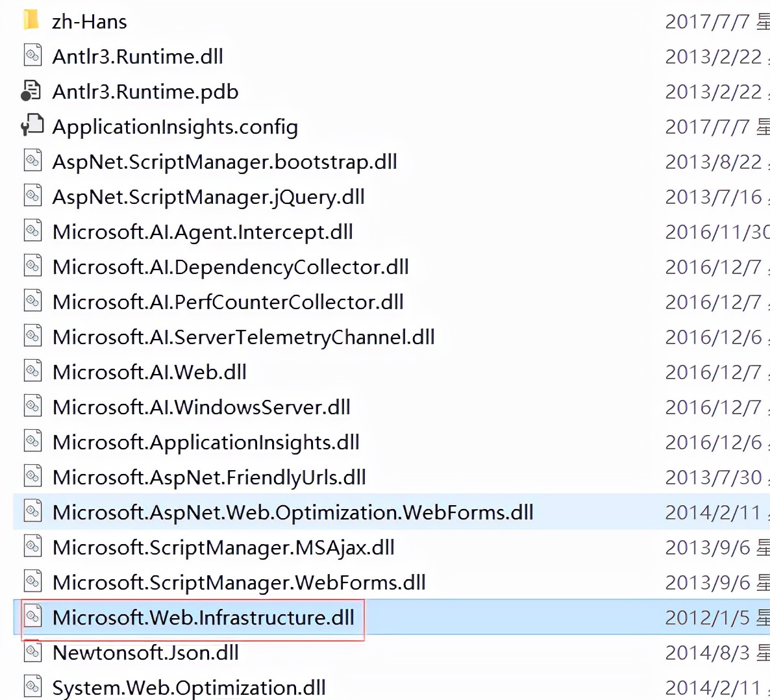This screenshot has height=700, width=770.
Task: Click the System.Web.Optimization.dll file icon
Action: pyautogui.click(x=32, y=688)
